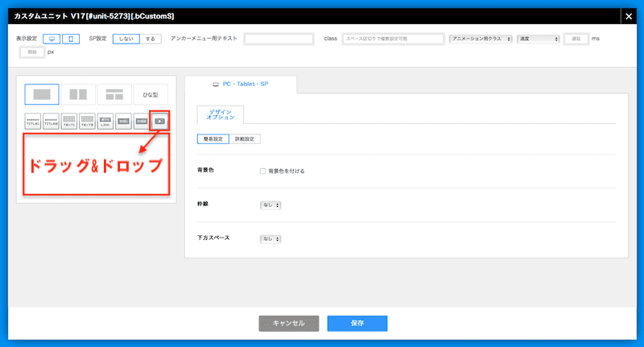
Task: Open the アニメーション用クラス dropdown
Action: [481, 39]
